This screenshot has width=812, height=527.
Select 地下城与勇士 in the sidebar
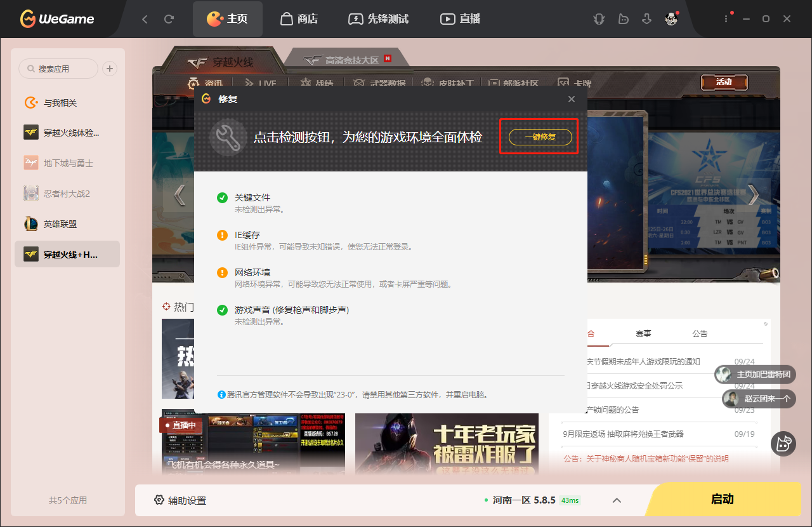pyautogui.click(x=67, y=163)
